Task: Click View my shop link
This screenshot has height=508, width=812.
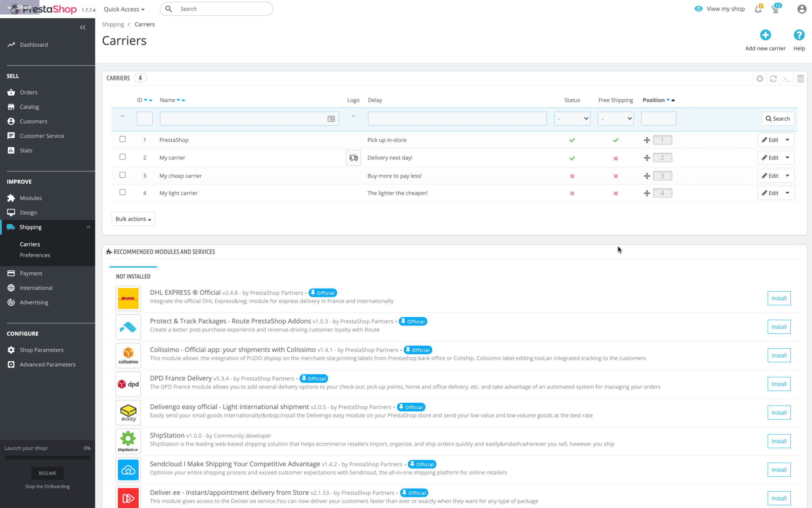Action: point(720,9)
